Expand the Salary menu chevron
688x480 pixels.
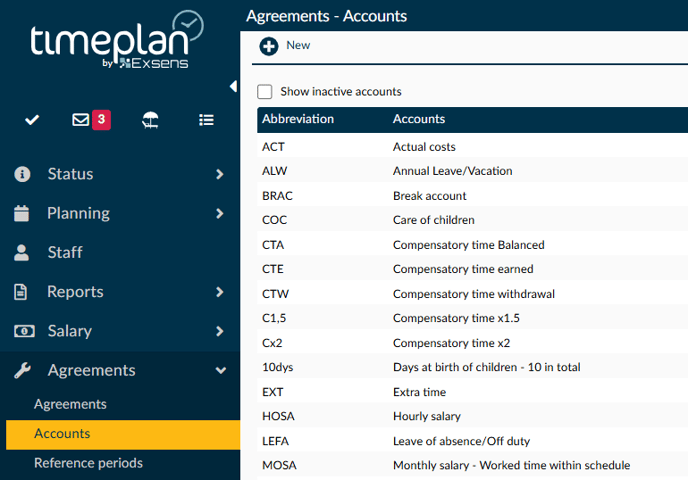click(x=220, y=331)
